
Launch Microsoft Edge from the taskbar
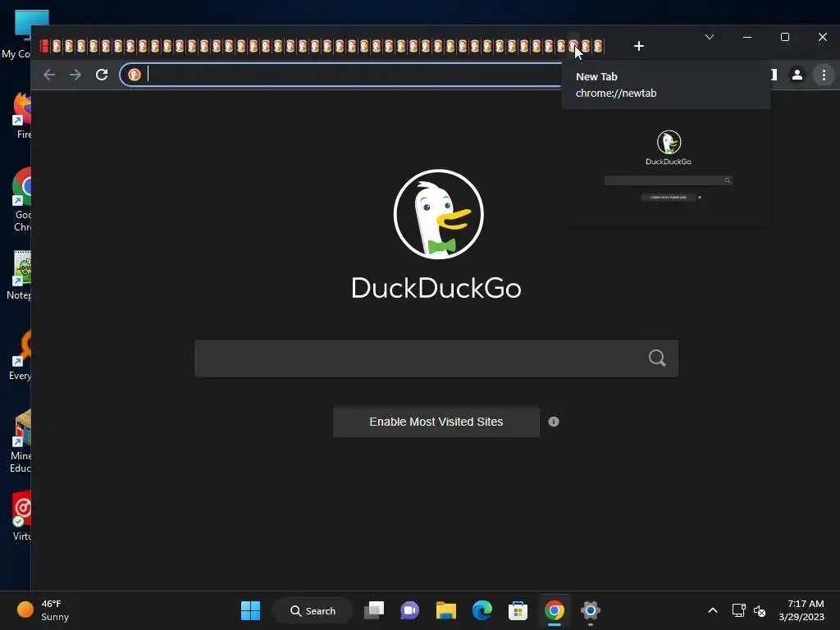tap(482, 610)
